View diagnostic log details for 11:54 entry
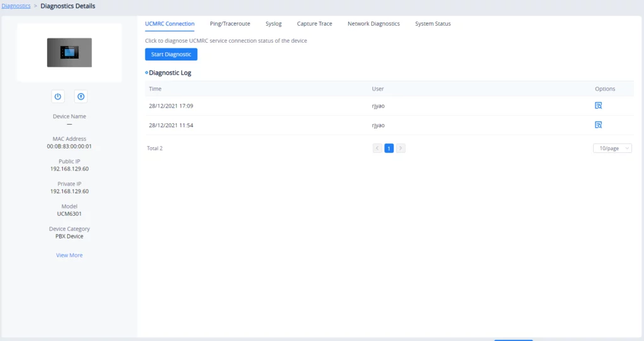Screen dimensions: 644x341 (x=599, y=125)
